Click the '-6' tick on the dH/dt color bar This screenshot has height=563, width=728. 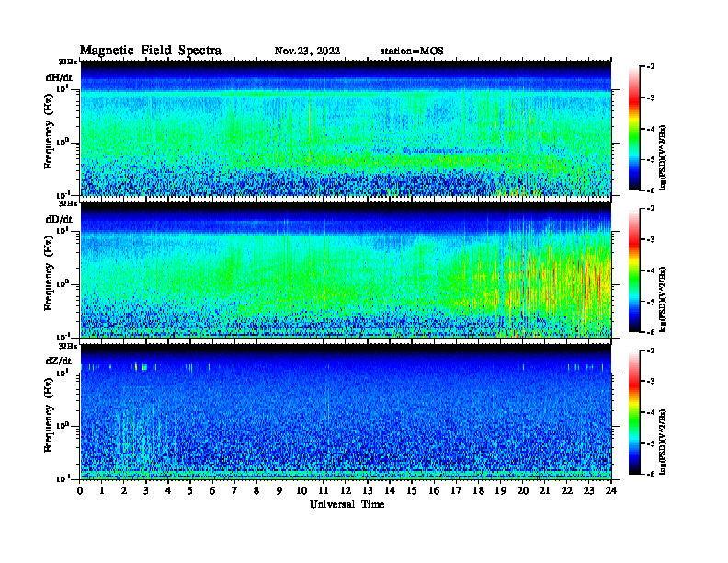point(651,190)
